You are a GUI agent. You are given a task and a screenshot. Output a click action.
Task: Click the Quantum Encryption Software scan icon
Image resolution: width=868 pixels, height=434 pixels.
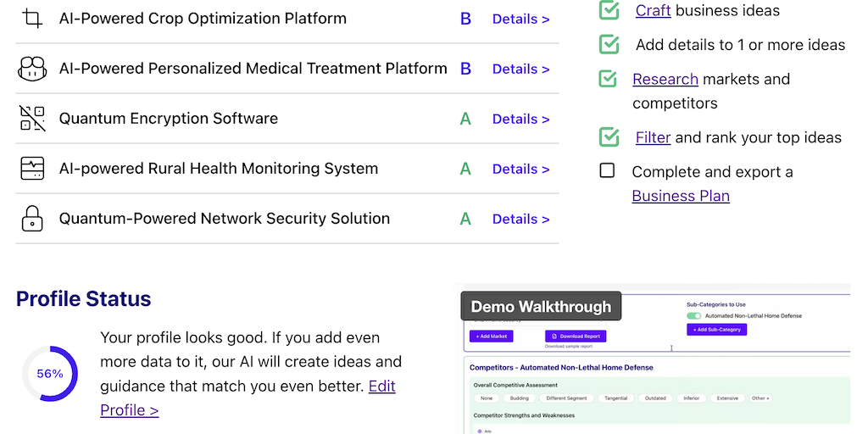32,119
